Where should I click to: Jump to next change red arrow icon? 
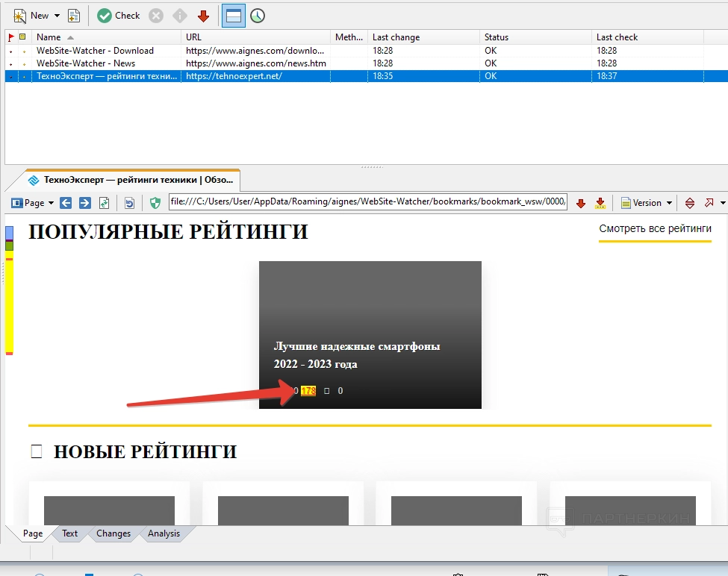tap(580, 204)
